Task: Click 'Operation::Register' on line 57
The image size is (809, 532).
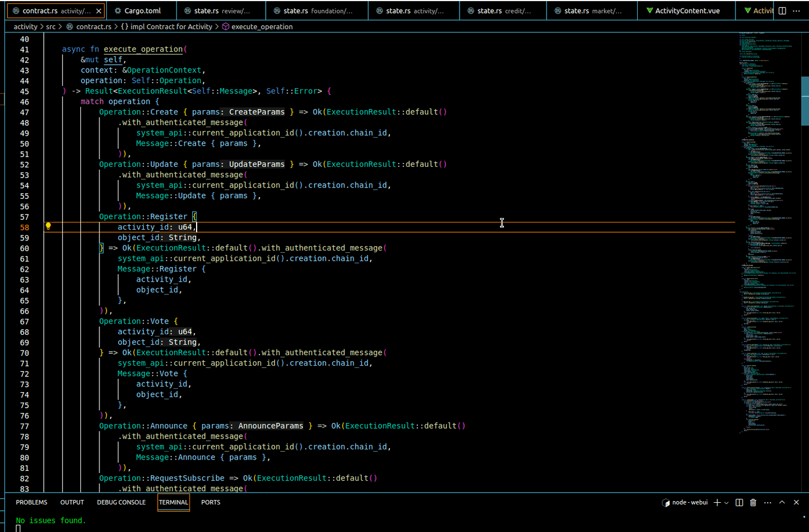Action: (x=143, y=216)
